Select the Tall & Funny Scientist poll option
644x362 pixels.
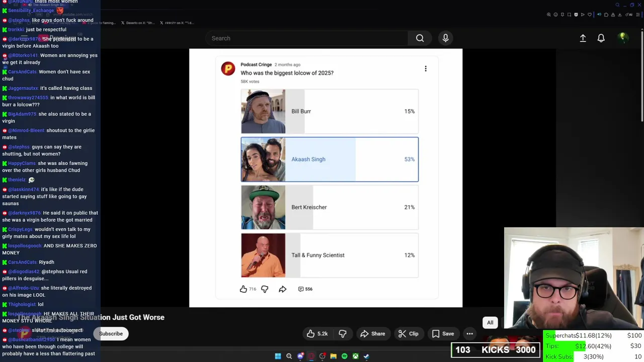[x=330, y=255]
